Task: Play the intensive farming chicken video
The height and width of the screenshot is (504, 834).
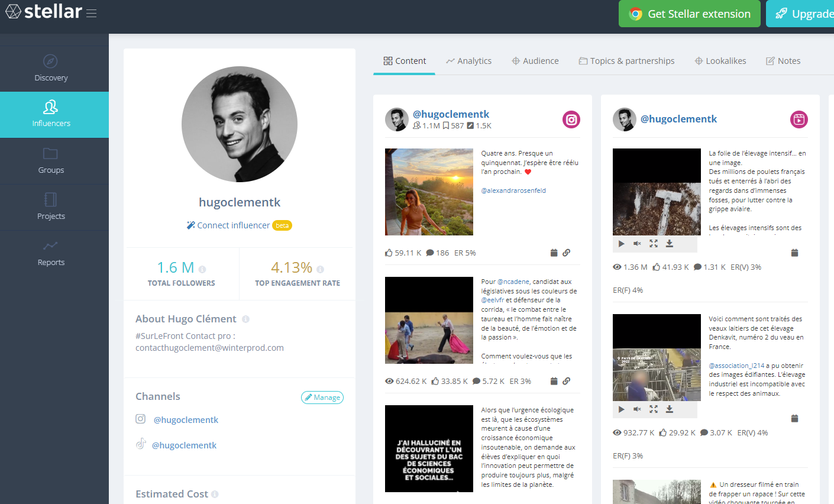Action: pyautogui.click(x=621, y=243)
